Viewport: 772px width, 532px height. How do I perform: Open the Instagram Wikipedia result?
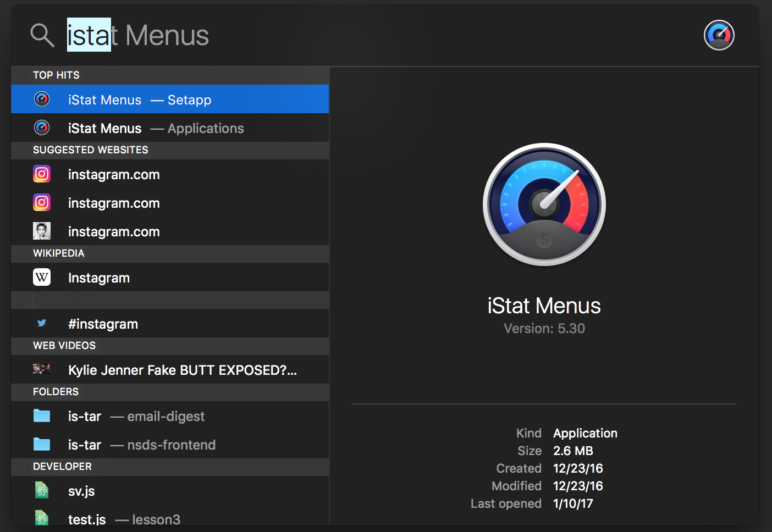169,278
